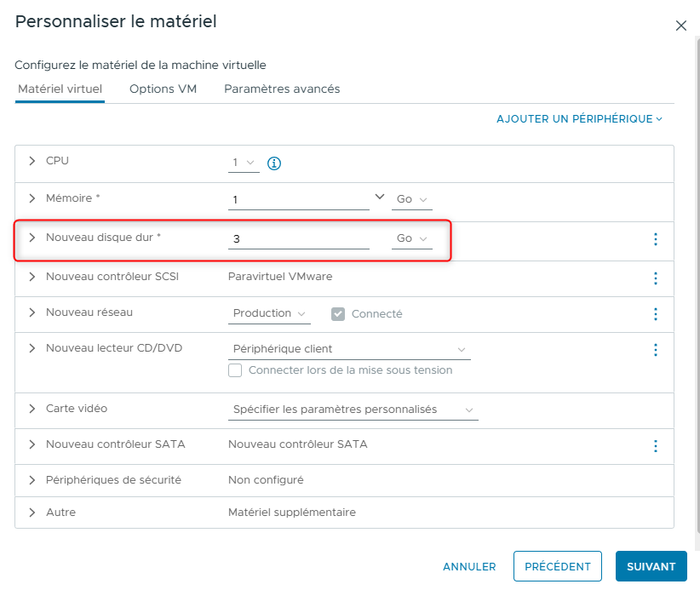This screenshot has height=590, width=700.
Task: Open the CPU count dropdown
Action: tap(244, 163)
